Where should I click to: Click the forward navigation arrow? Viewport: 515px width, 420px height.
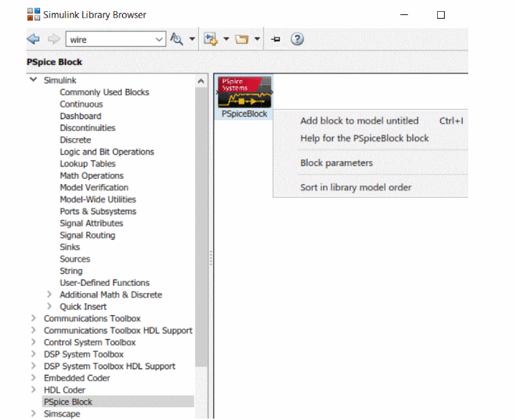point(54,39)
